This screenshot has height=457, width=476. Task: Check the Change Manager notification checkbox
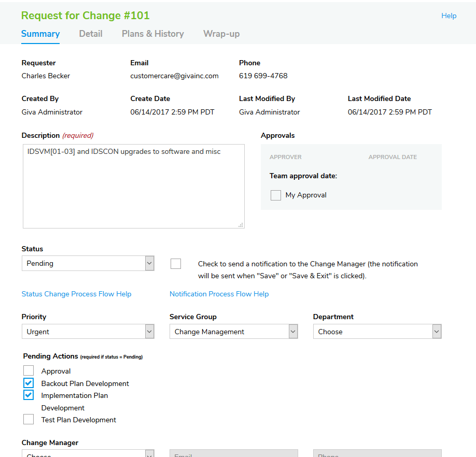coord(176,264)
